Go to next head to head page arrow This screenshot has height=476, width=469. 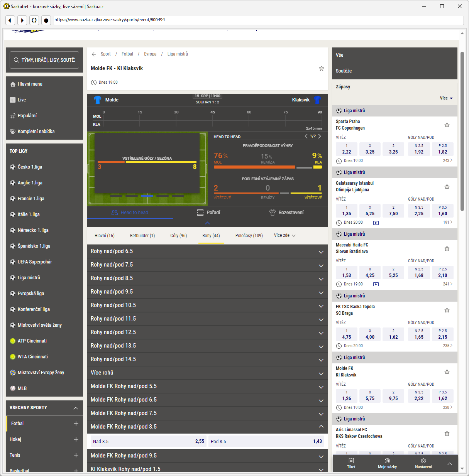pyautogui.click(x=320, y=136)
